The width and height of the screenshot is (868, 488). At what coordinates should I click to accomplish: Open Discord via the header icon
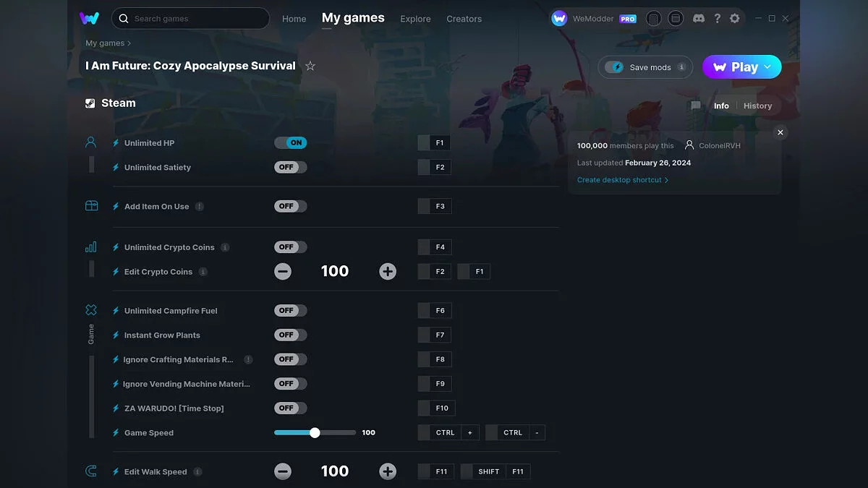[x=699, y=18]
